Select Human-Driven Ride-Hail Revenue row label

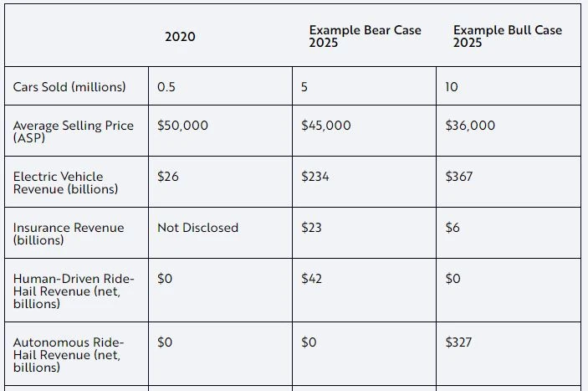pyautogui.click(x=73, y=291)
